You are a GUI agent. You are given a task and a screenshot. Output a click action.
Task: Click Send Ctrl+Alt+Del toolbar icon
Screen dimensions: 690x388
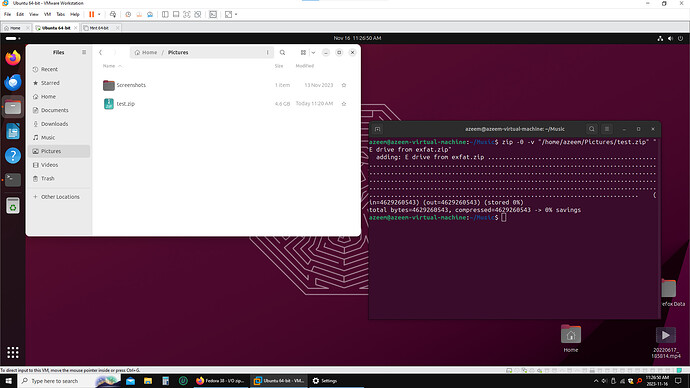click(x=113, y=14)
